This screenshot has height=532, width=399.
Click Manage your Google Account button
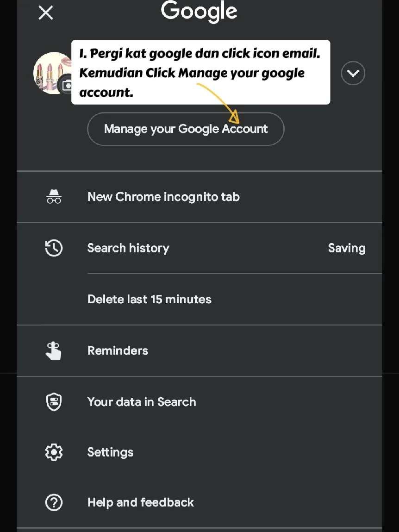click(186, 129)
